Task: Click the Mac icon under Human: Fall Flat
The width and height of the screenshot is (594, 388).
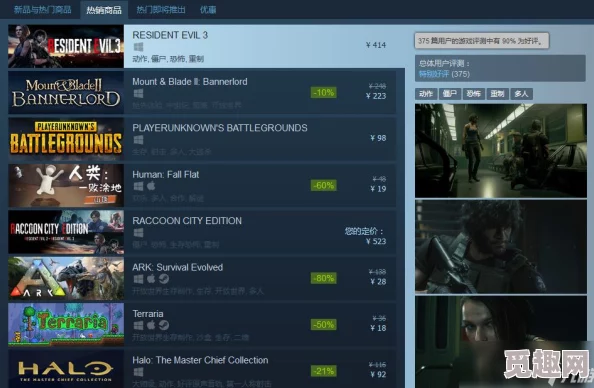Action: point(151,186)
